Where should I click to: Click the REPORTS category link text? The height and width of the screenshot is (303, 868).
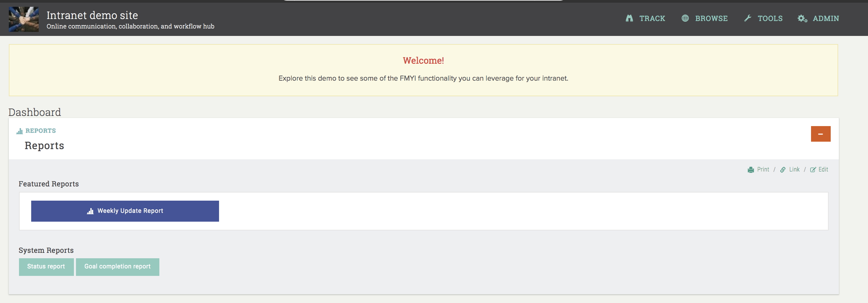41,131
